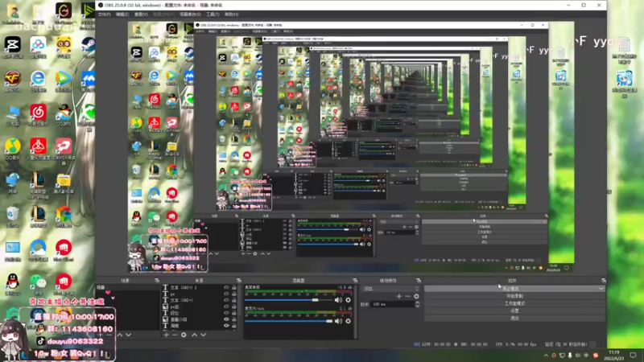Add a new source with plus icon
Image resolution: width=644 pixels, height=362 pixels.
coord(167,335)
